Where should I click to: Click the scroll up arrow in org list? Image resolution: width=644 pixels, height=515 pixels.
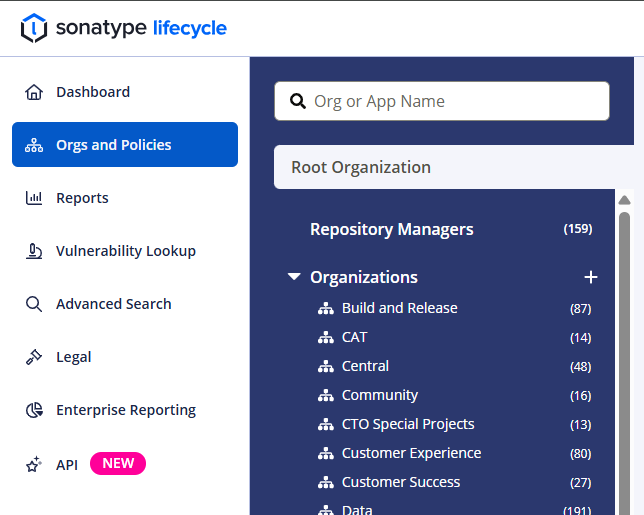tap(624, 200)
